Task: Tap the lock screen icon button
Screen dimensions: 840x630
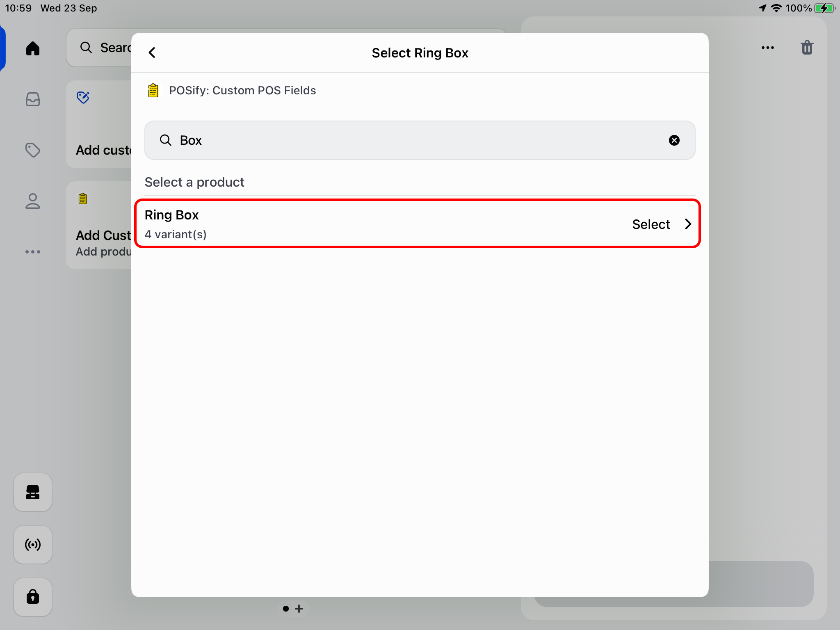Action: (x=33, y=597)
